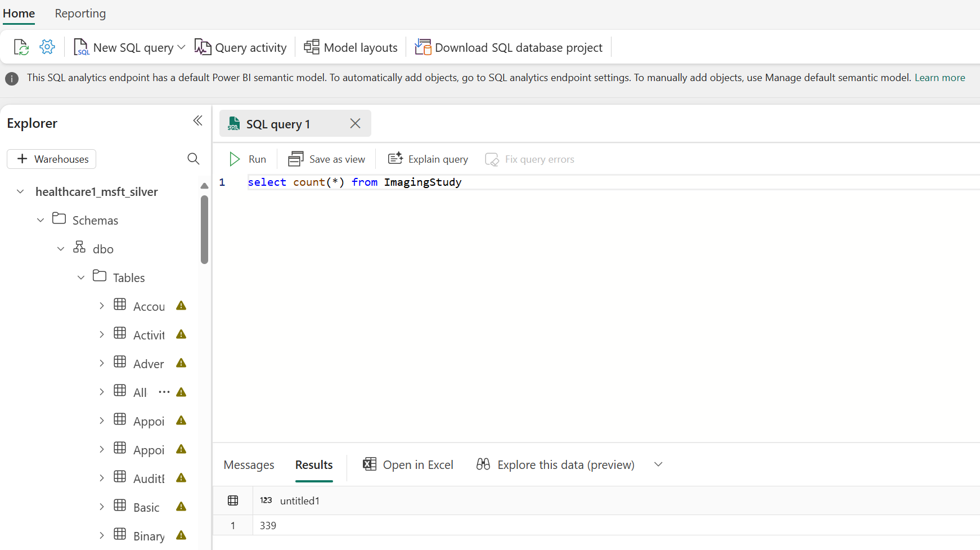
Task: Click the info icon in notification bar
Action: point(12,78)
